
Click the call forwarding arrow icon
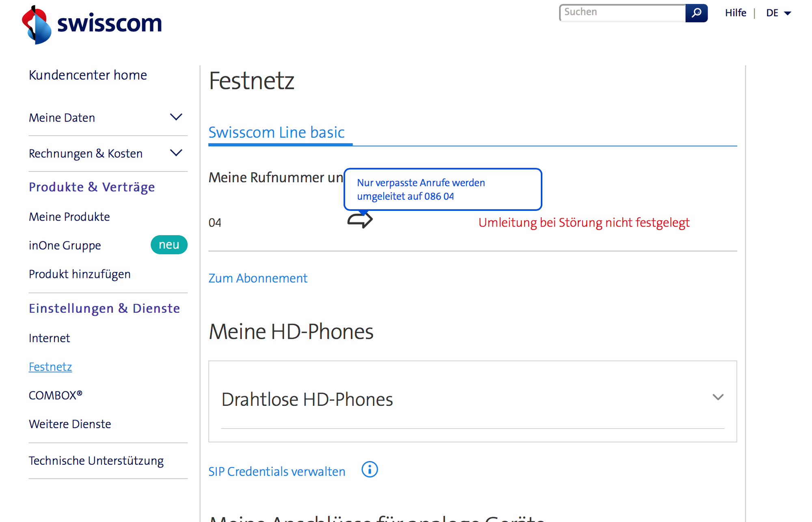(360, 220)
